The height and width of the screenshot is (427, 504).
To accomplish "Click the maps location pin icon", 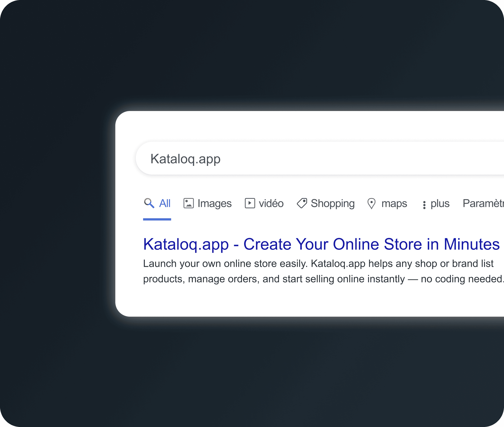I will [x=372, y=204].
